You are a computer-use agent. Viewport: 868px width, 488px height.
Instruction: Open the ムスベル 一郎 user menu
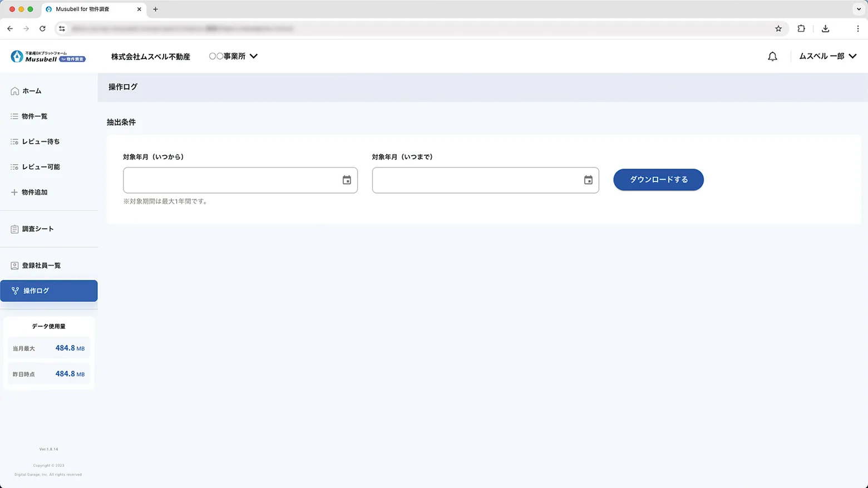click(x=827, y=56)
